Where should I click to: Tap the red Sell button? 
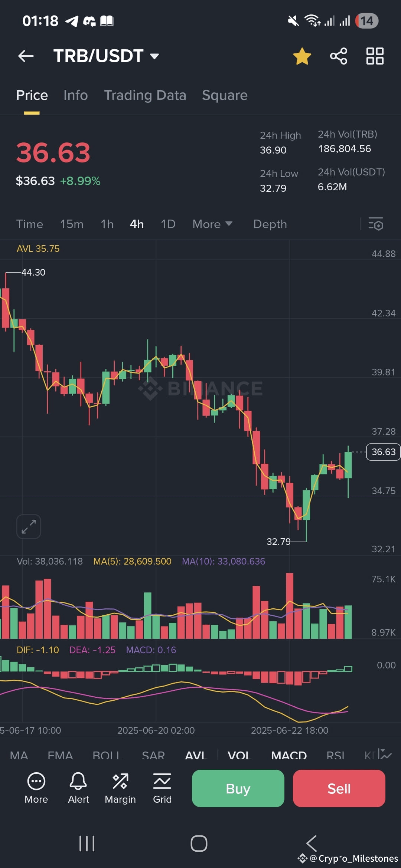tap(339, 788)
